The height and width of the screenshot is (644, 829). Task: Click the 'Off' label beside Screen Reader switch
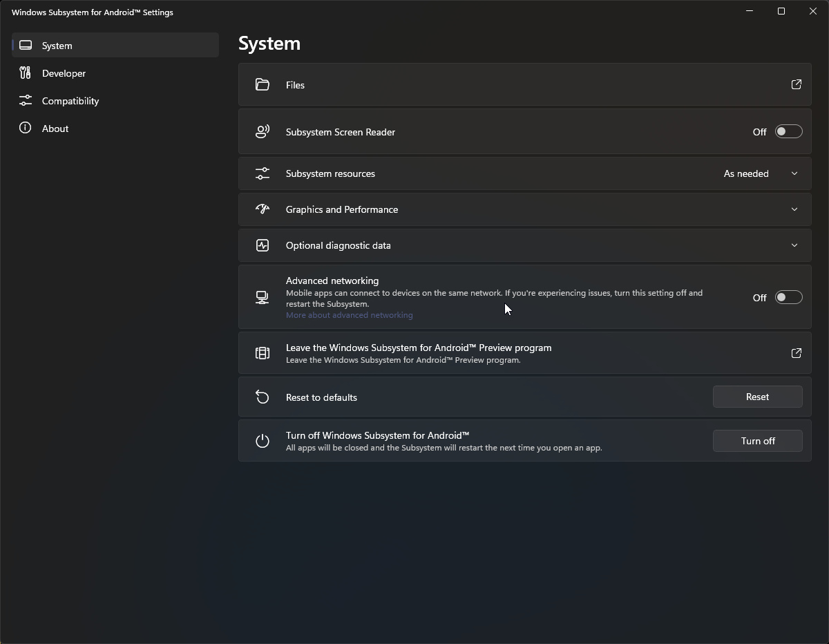click(x=759, y=132)
